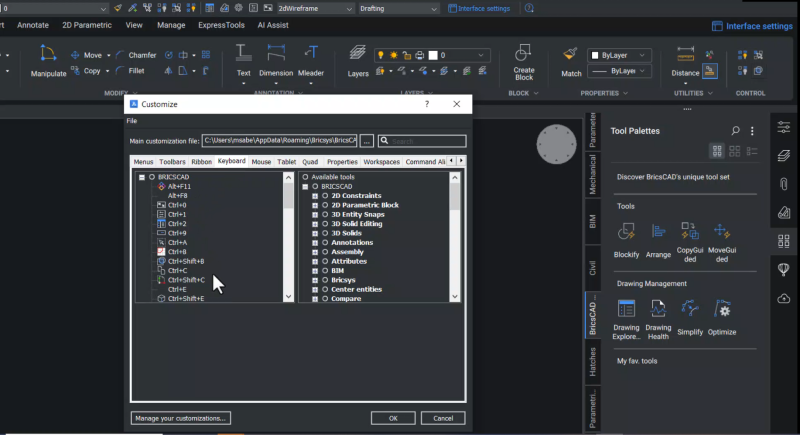The width and height of the screenshot is (800, 435).
Task: Switch to the Toolbars tab
Action: [172, 162]
